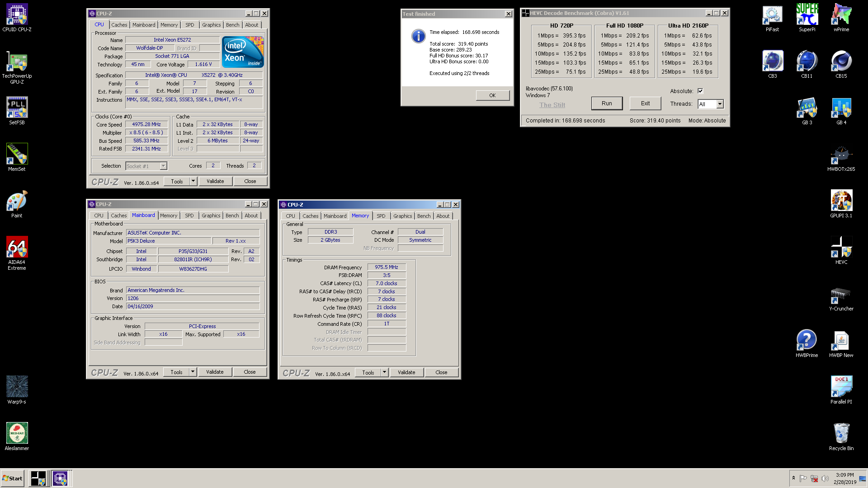Toggle the Absolute checkbox in HEVC benchmark
Screen dimensions: 868x488
pyautogui.click(x=700, y=91)
